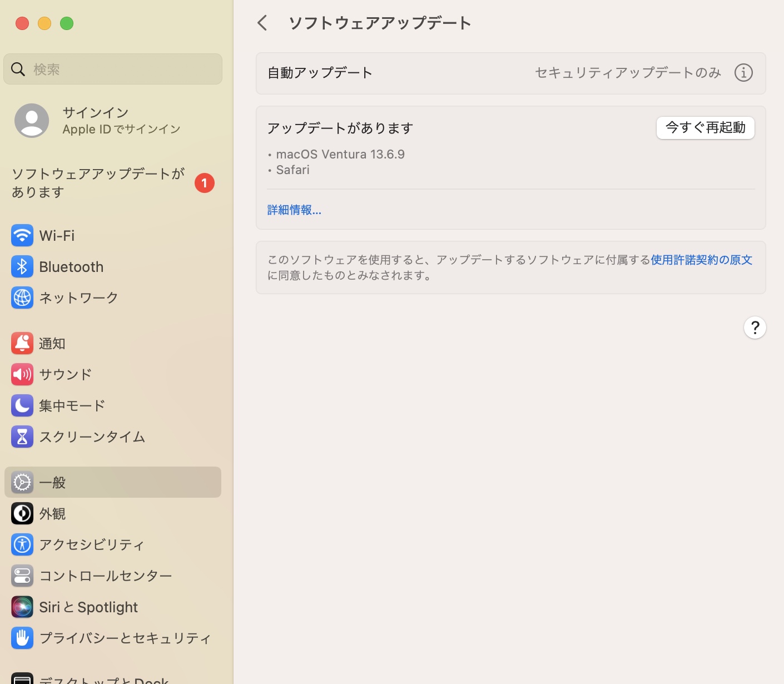Screen dimensions: 784x684
Task: Click the green zoom window button
Action: (67, 23)
